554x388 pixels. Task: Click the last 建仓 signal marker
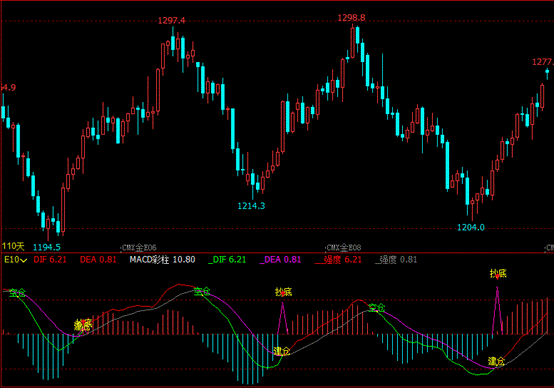click(x=496, y=361)
